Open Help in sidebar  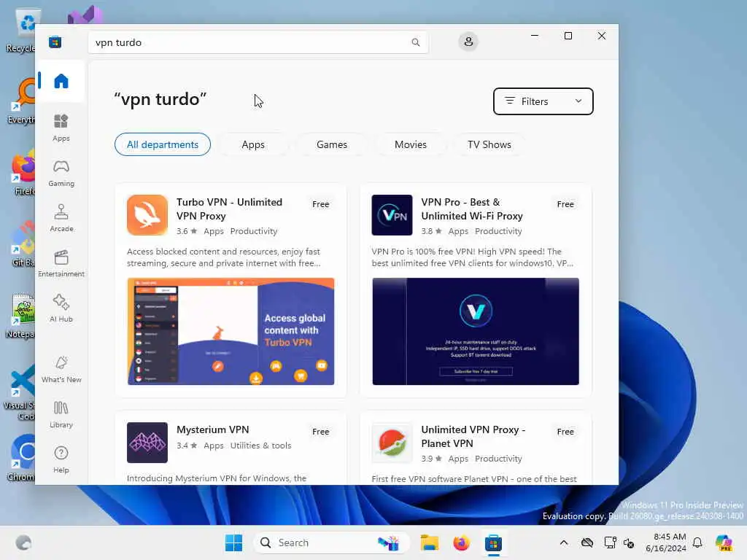click(x=61, y=459)
